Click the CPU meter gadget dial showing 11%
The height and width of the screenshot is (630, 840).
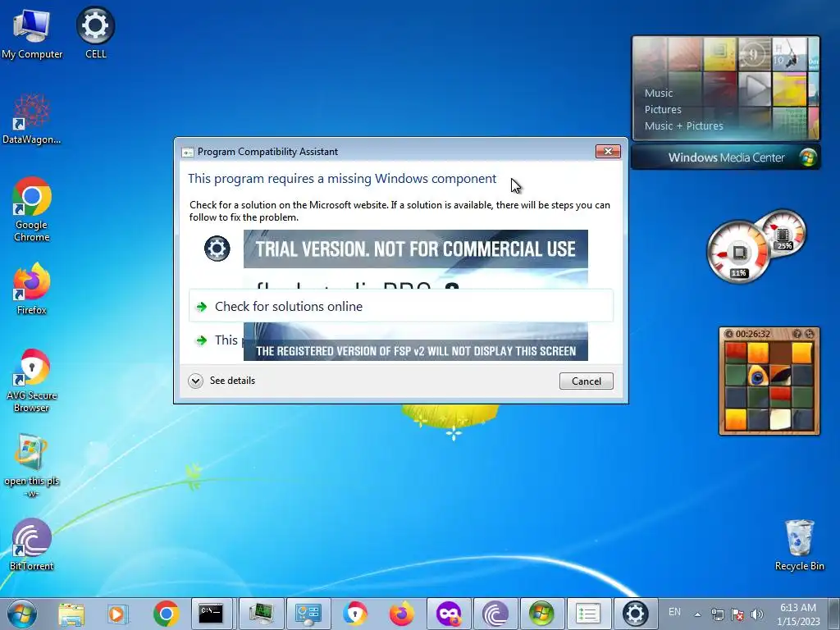[x=739, y=252]
